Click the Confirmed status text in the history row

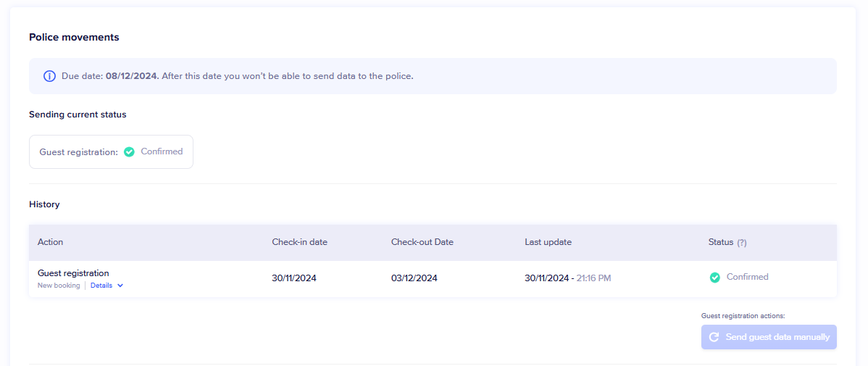tap(747, 277)
